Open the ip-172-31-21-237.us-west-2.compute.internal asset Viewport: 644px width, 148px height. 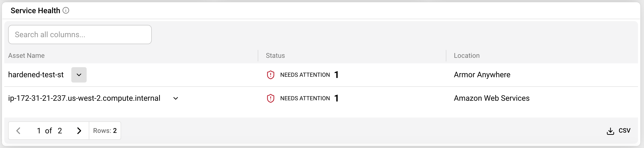click(x=84, y=98)
